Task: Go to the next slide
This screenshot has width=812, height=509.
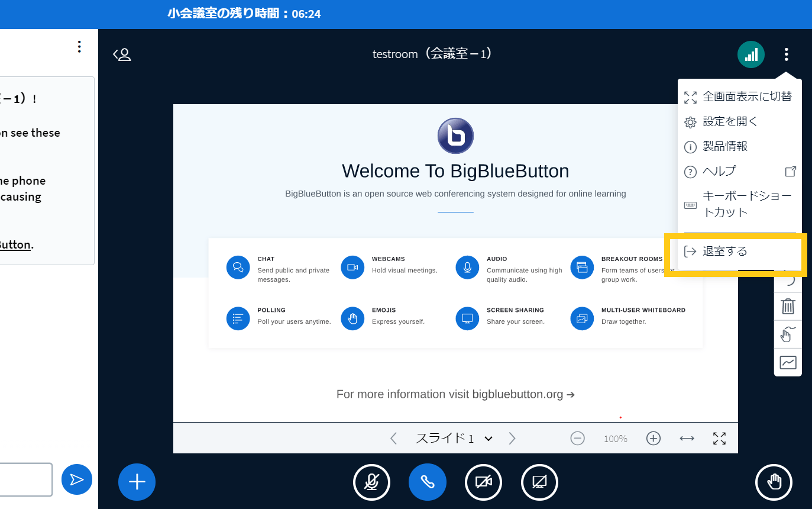Action: point(512,439)
